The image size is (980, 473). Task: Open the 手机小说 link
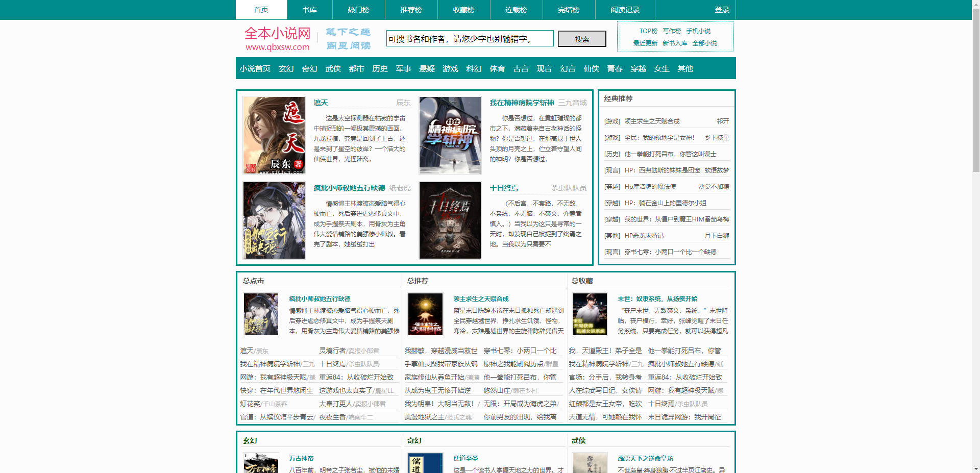(x=698, y=31)
